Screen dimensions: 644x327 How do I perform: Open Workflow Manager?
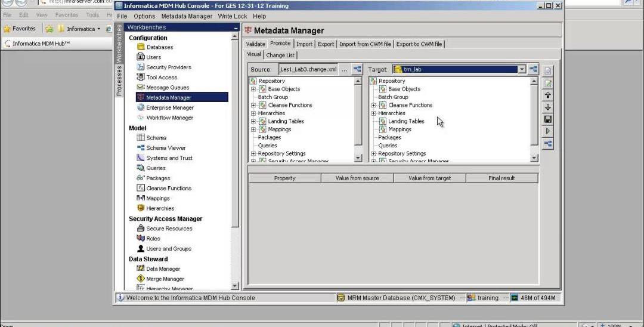(165, 118)
